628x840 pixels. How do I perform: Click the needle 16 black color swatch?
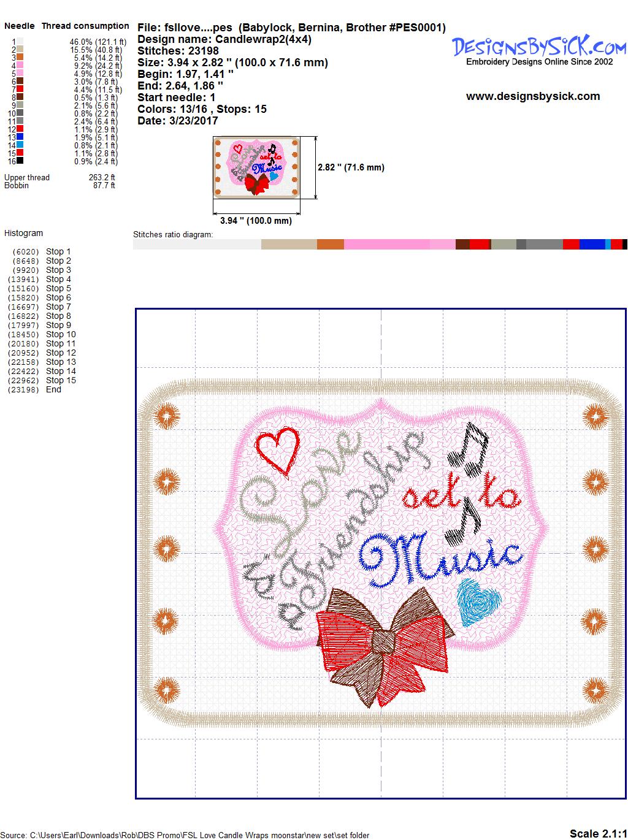point(20,161)
